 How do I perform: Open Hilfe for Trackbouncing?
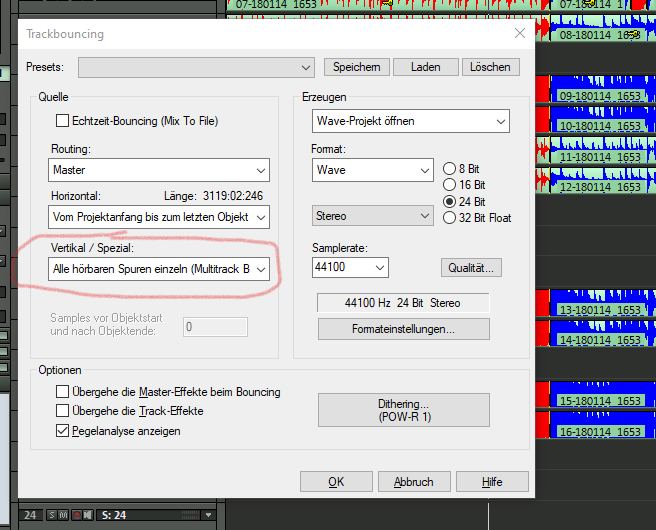(492, 482)
